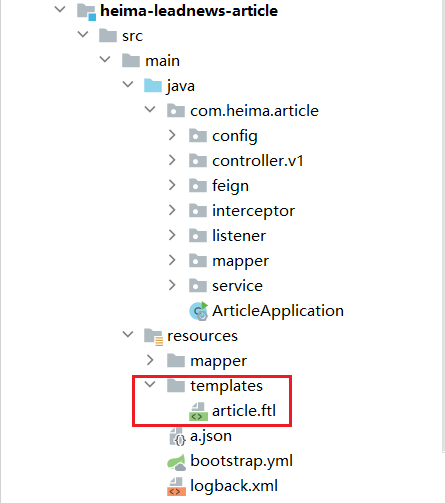The image size is (445, 503).
Task: Expand the mapper package under com.heima.article
Action: click(172, 260)
